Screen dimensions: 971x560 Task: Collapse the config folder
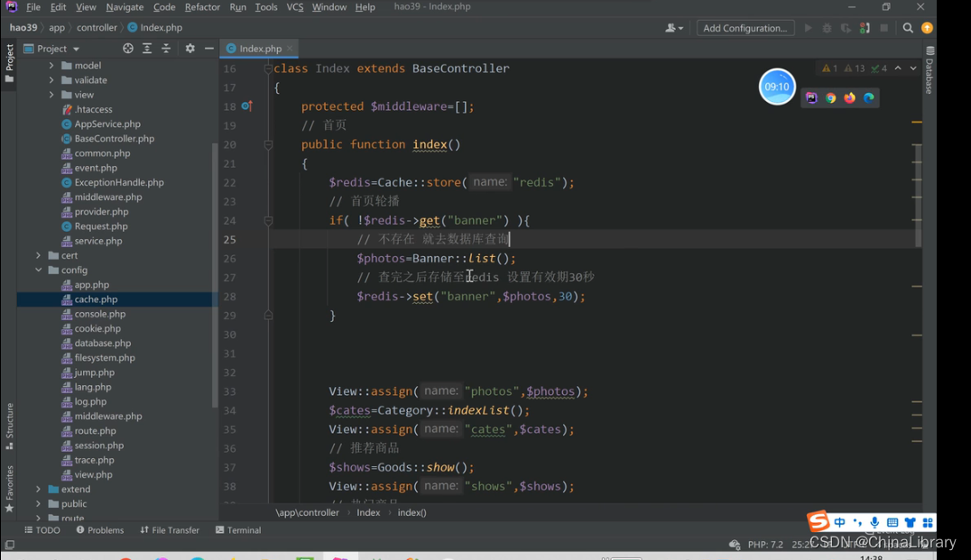click(39, 270)
